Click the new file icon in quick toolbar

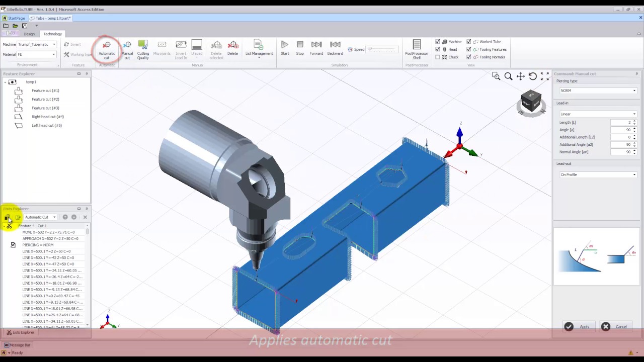[x=6, y=26]
